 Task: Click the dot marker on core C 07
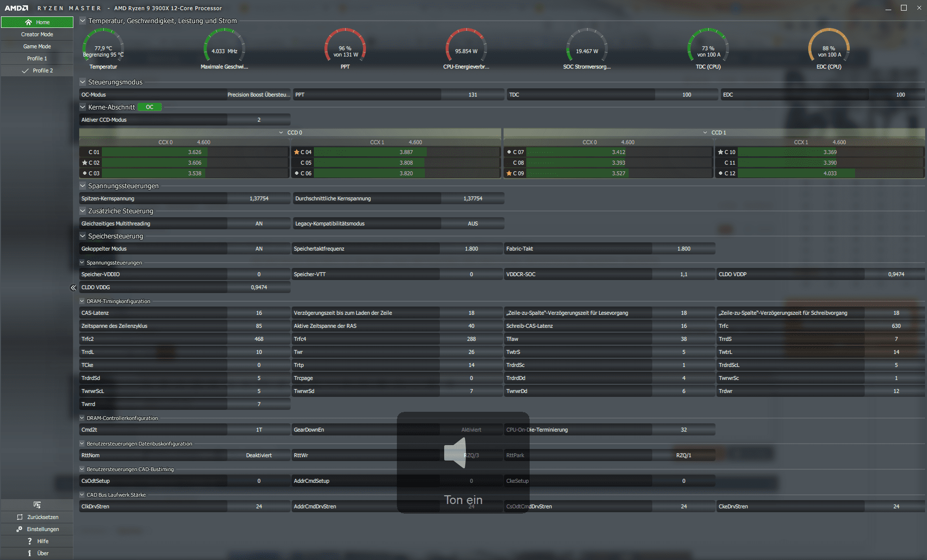509,152
